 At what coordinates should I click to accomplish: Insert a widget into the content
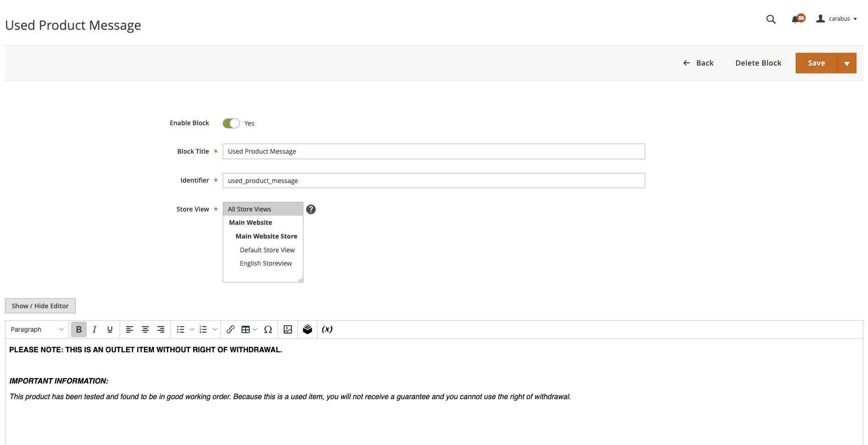[x=308, y=329]
